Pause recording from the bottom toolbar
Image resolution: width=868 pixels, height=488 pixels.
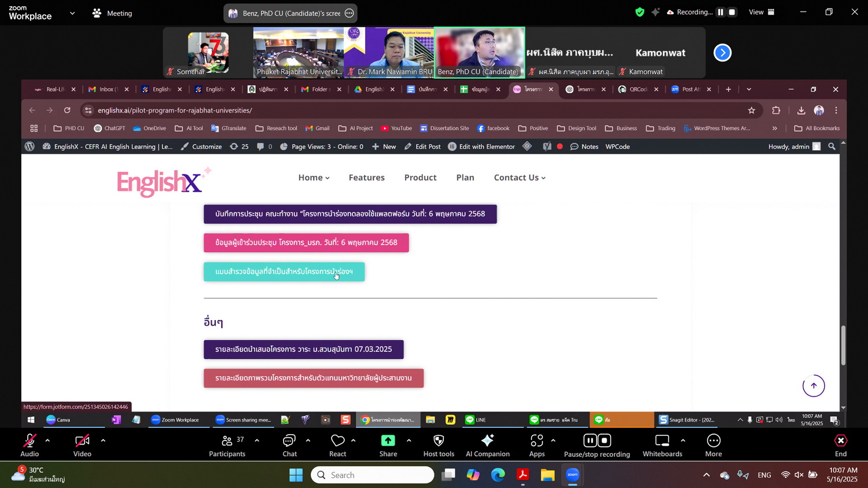click(x=590, y=441)
